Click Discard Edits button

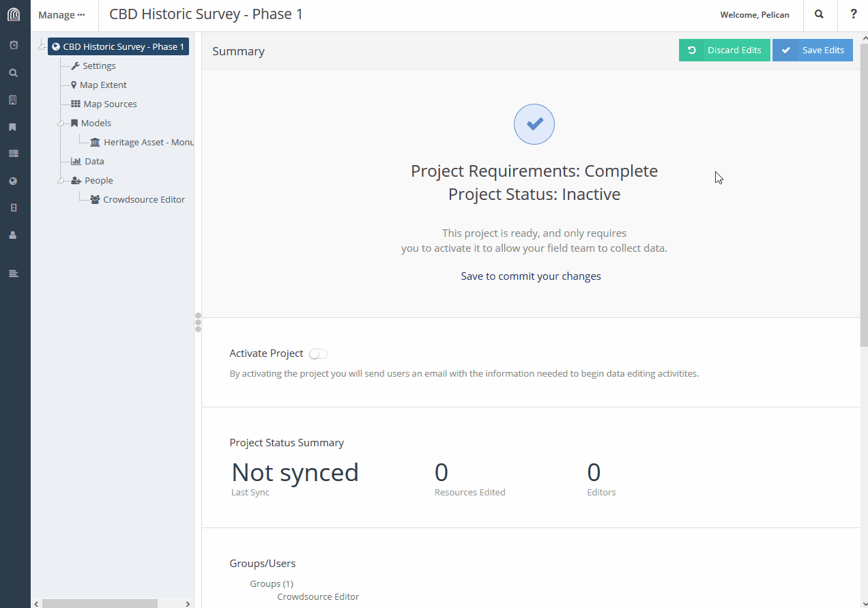pos(725,50)
